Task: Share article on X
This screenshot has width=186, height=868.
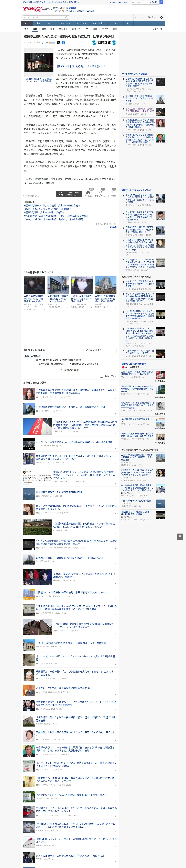Action: point(58,43)
